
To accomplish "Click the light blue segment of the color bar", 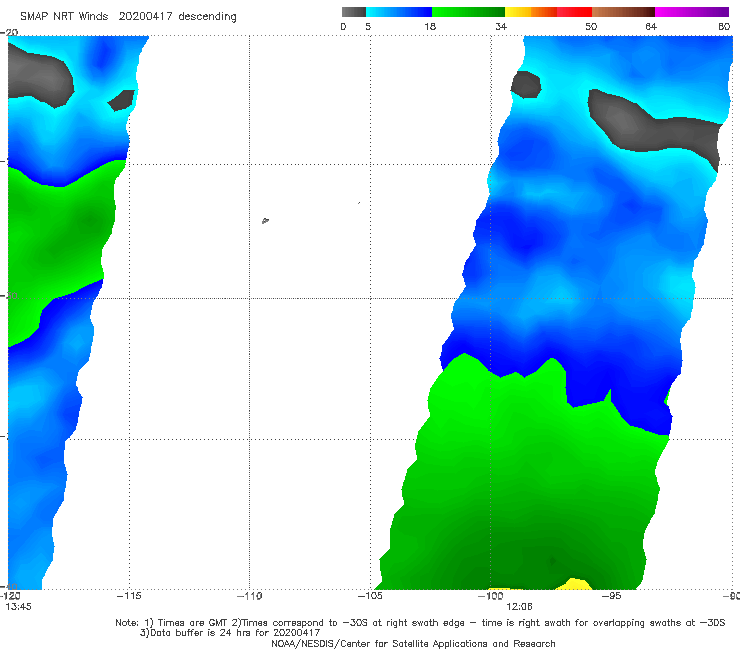I will (399, 12).
